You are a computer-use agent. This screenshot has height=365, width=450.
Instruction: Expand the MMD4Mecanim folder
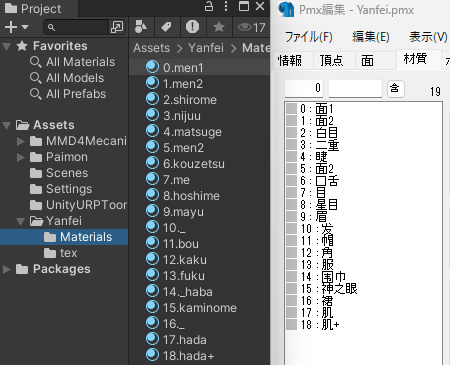point(21,141)
